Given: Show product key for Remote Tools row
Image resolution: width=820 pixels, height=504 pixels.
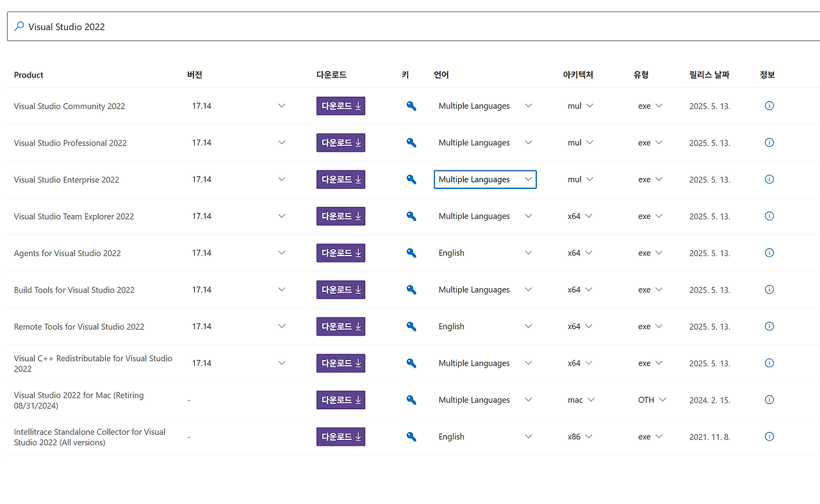Looking at the screenshot, I should coord(411,327).
